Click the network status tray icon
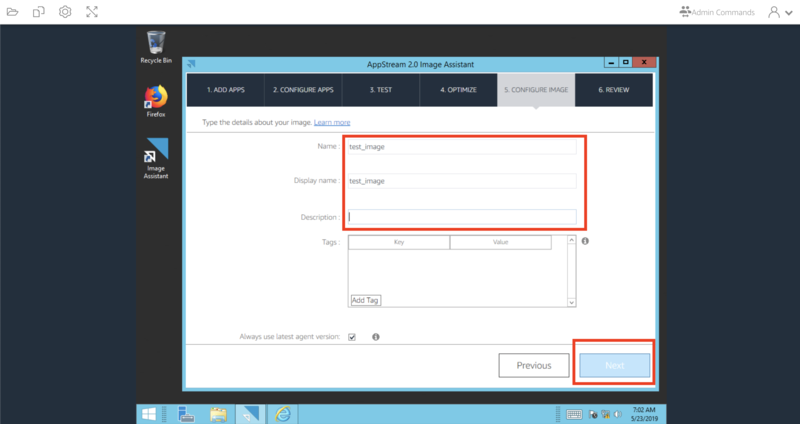Screen dimensions: 800x424 click(606, 414)
